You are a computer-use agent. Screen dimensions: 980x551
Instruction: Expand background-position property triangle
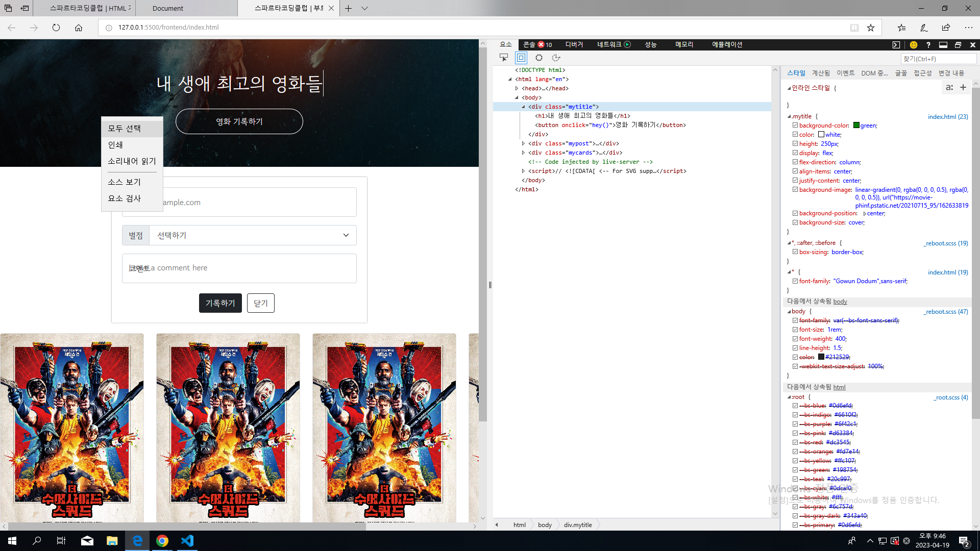pyautogui.click(x=864, y=213)
